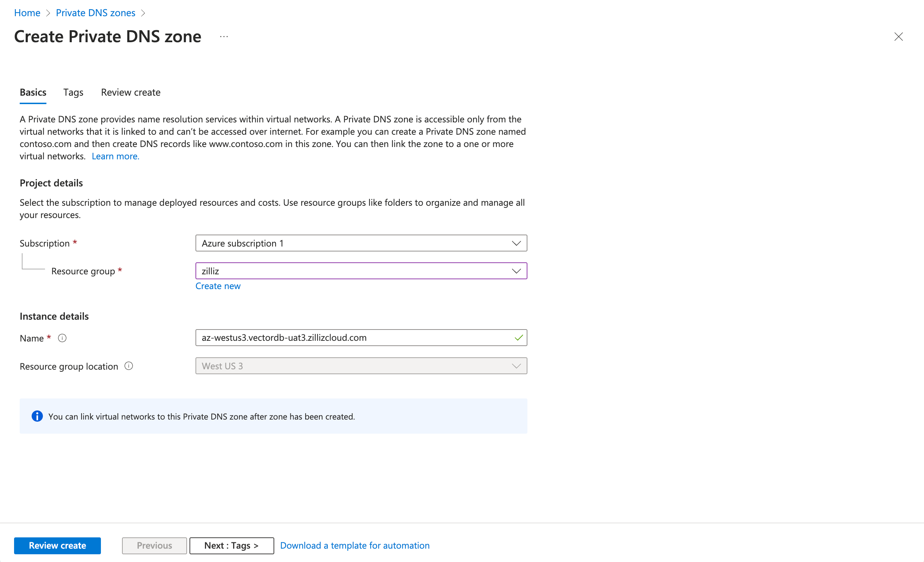Select the Basics tab
924x562 pixels.
pos(33,92)
